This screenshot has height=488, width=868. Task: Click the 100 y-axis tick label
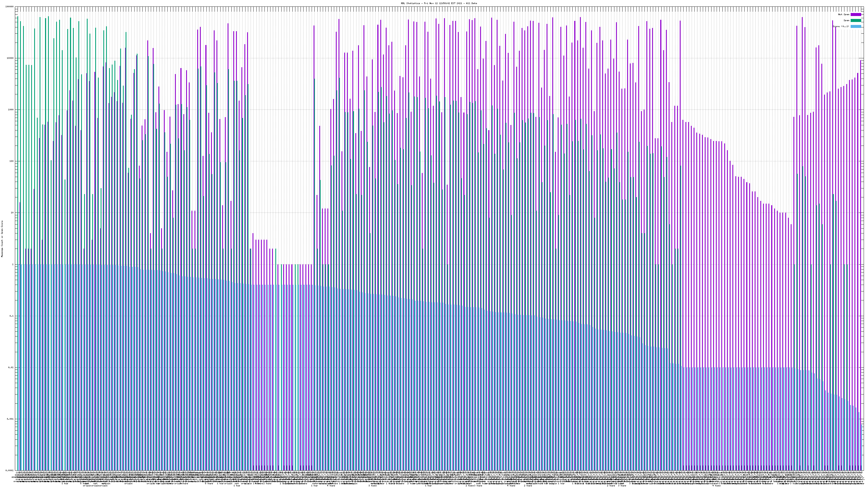(x=11, y=161)
